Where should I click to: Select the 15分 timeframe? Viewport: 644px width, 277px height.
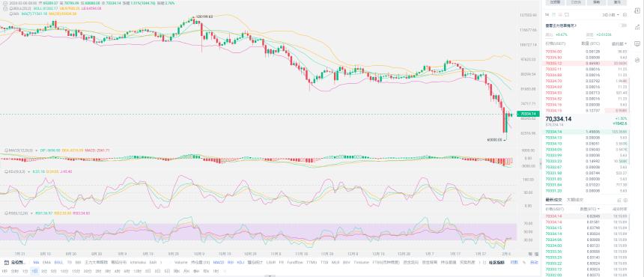[x=76, y=271]
